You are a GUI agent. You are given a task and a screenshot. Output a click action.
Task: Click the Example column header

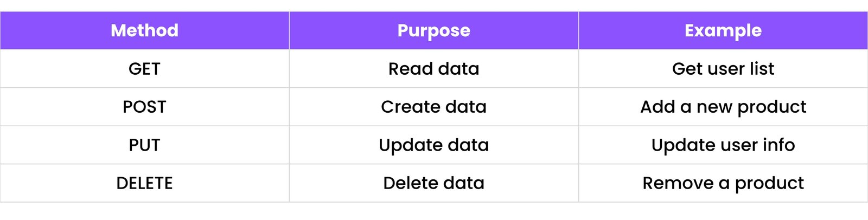pyautogui.click(x=723, y=30)
